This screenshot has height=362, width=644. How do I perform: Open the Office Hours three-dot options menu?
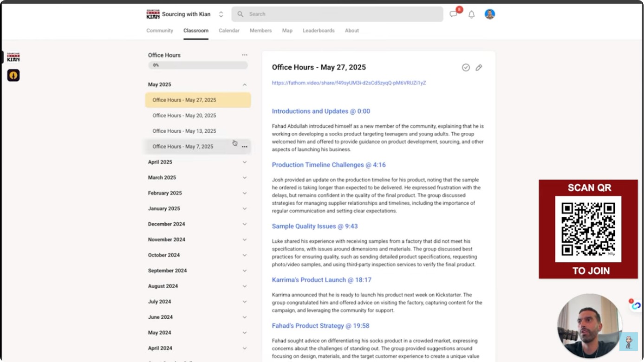click(245, 55)
